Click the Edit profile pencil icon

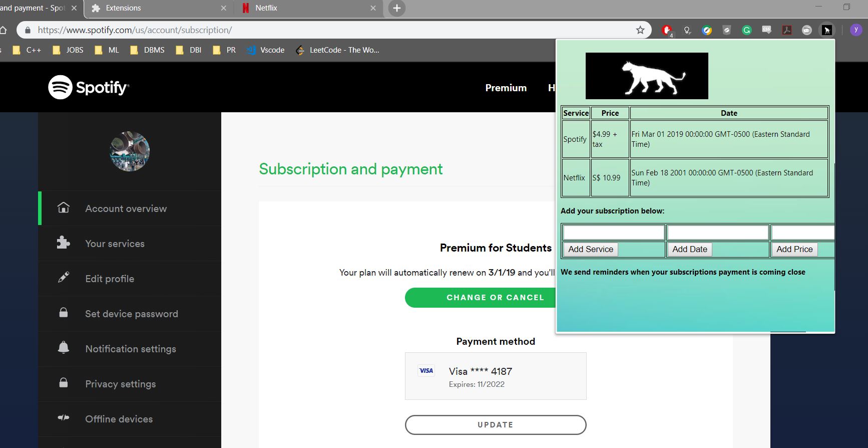[x=64, y=278]
